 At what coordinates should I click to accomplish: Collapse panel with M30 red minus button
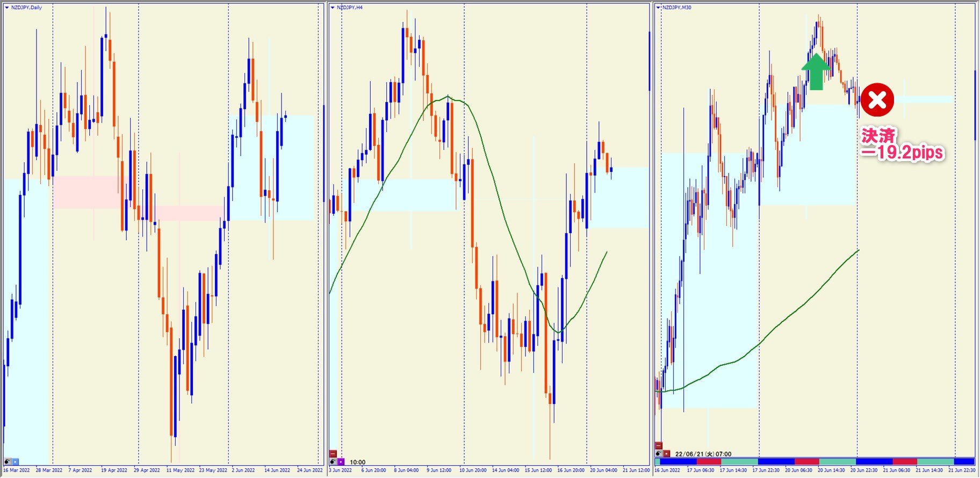click(x=659, y=446)
